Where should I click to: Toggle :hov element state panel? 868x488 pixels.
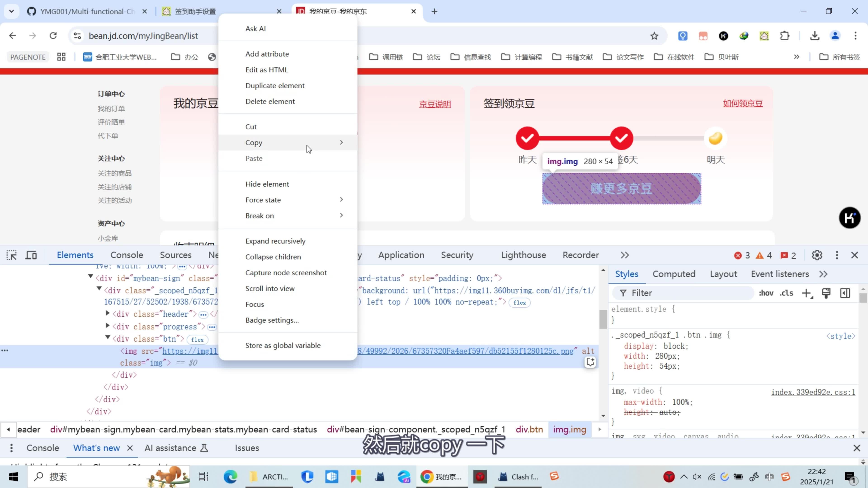pos(766,293)
